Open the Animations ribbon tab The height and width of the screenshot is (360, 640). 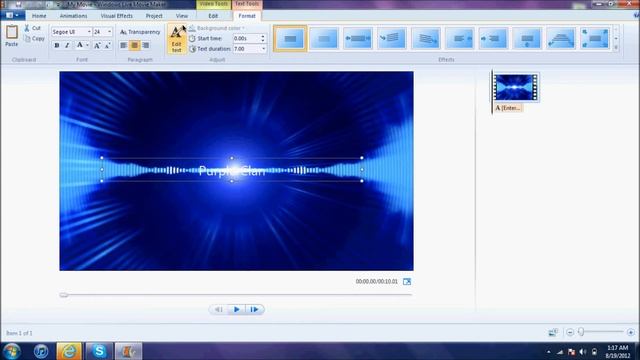click(x=73, y=16)
